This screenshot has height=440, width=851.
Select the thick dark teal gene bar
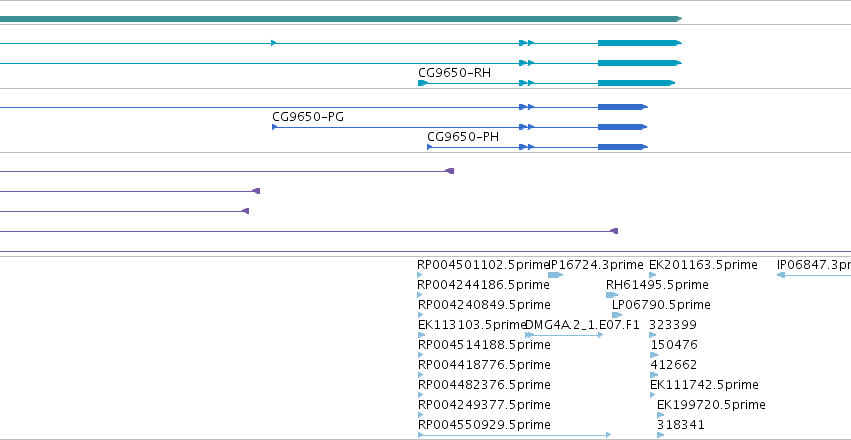[x=341, y=19]
